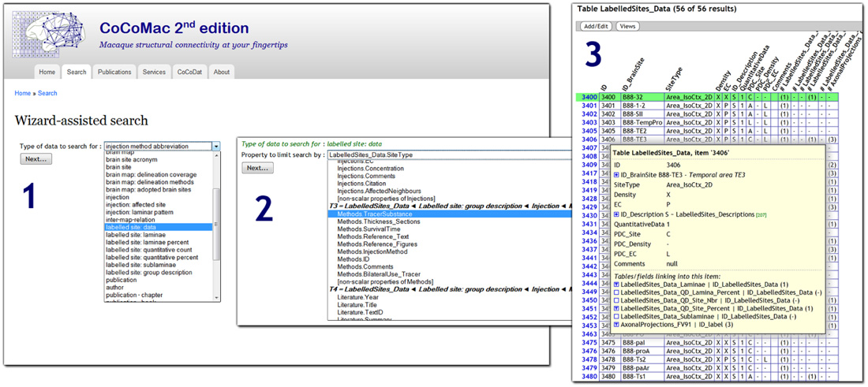The image size is (868, 387).
Task: Choose 'brain site acronym' in the list
Action: click(x=133, y=159)
